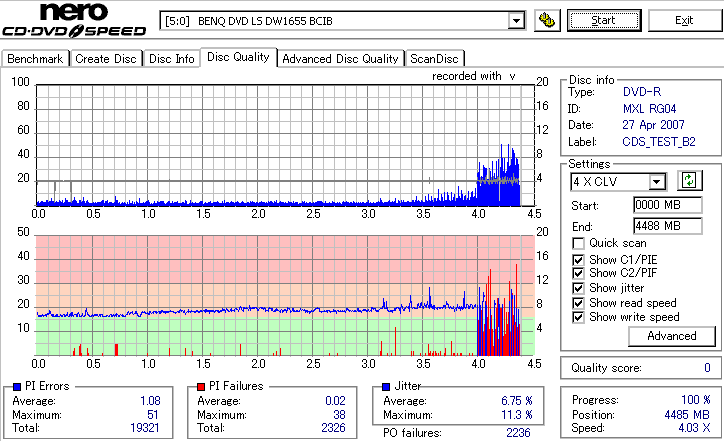724x441 pixels.
Task: Click the Speed value 4.03 X
Action: 694,428
